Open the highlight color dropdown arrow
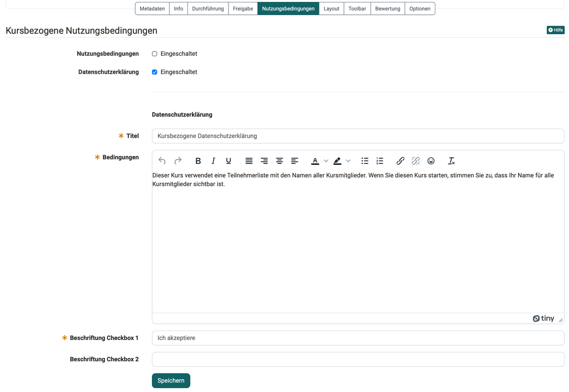 pos(348,161)
